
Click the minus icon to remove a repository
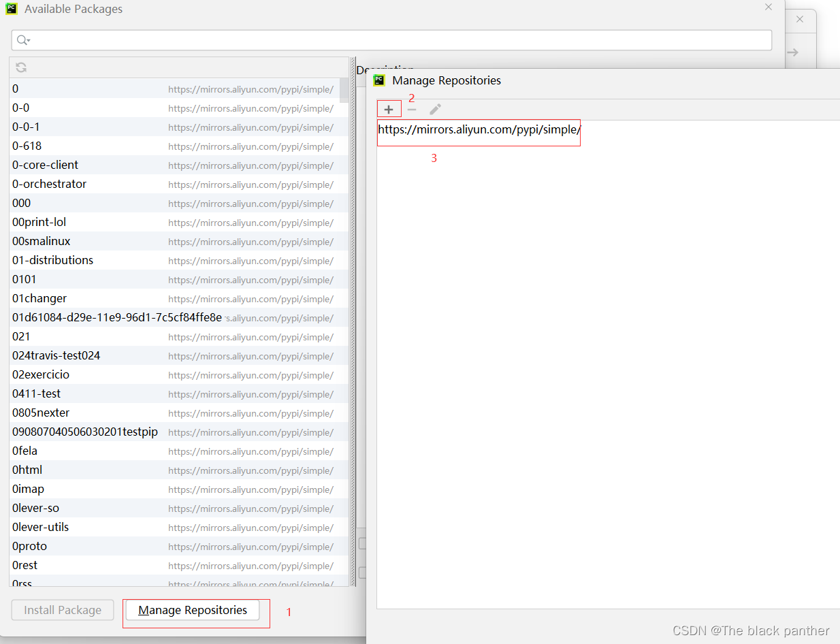412,109
